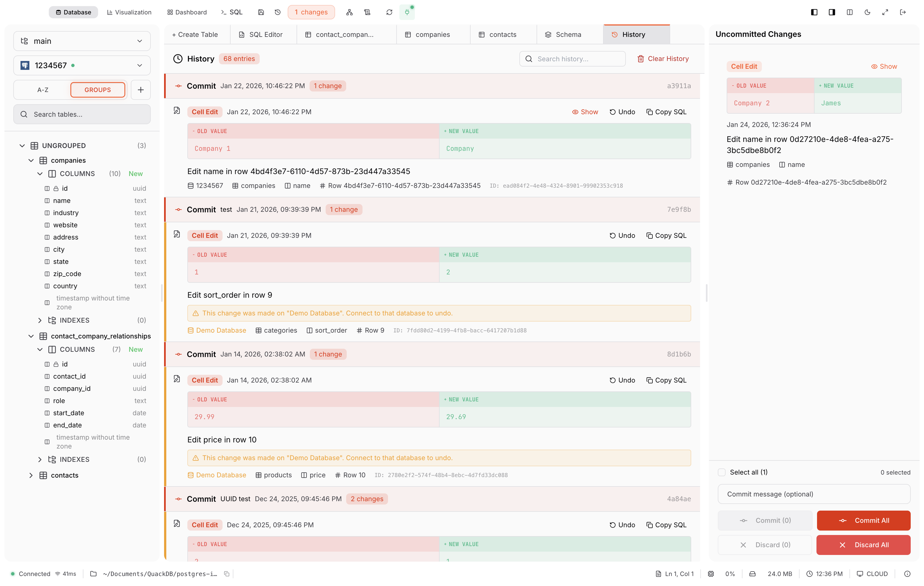Click the folder icon in status bar
The width and height of the screenshot is (924, 586).
(93, 574)
